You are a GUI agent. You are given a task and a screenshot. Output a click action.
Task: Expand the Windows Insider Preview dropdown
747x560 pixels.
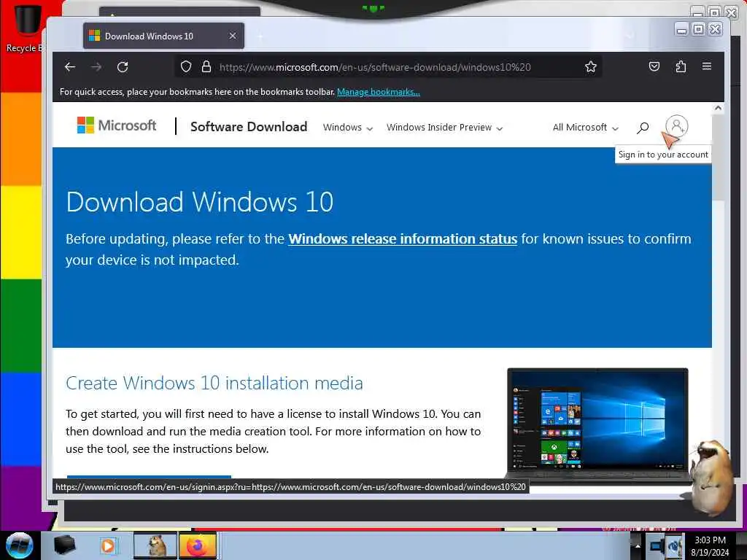[x=444, y=128]
